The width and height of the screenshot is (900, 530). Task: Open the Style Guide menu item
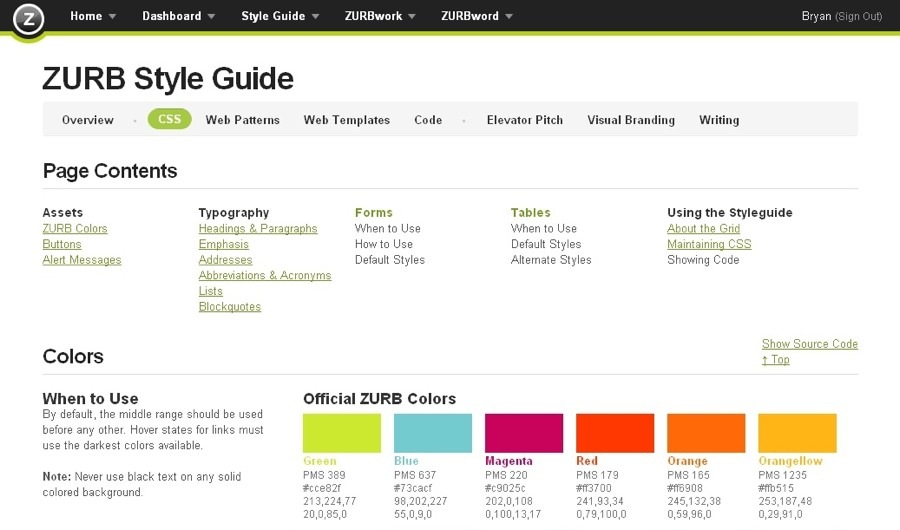click(x=273, y=16)
